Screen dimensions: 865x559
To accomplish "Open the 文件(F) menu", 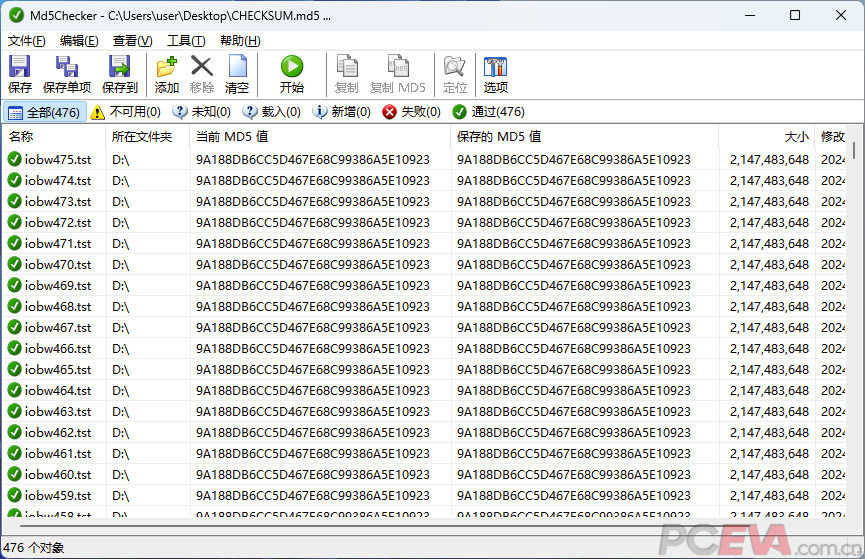I will (27, 41).
